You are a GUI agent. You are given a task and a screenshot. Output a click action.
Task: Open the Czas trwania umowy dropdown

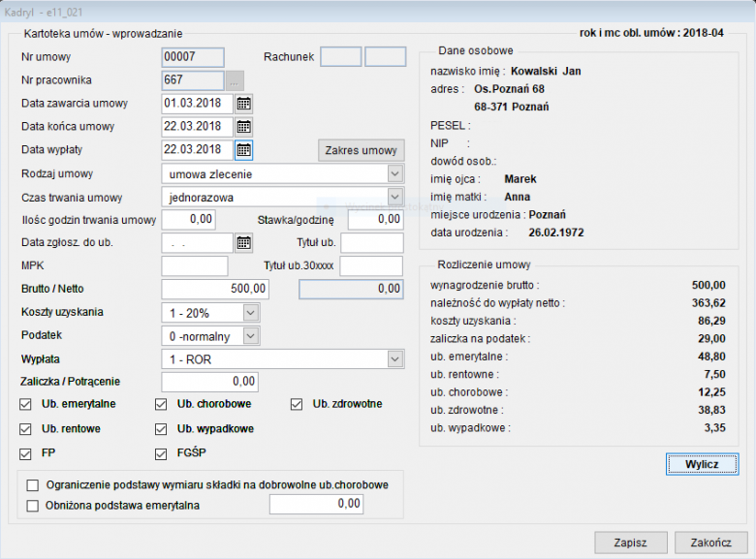click(x=394, y=197)
